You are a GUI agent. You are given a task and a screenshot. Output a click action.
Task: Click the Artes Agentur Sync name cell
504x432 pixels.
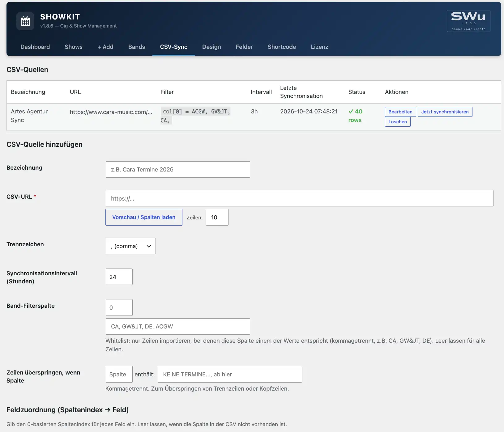pos(29,116)
